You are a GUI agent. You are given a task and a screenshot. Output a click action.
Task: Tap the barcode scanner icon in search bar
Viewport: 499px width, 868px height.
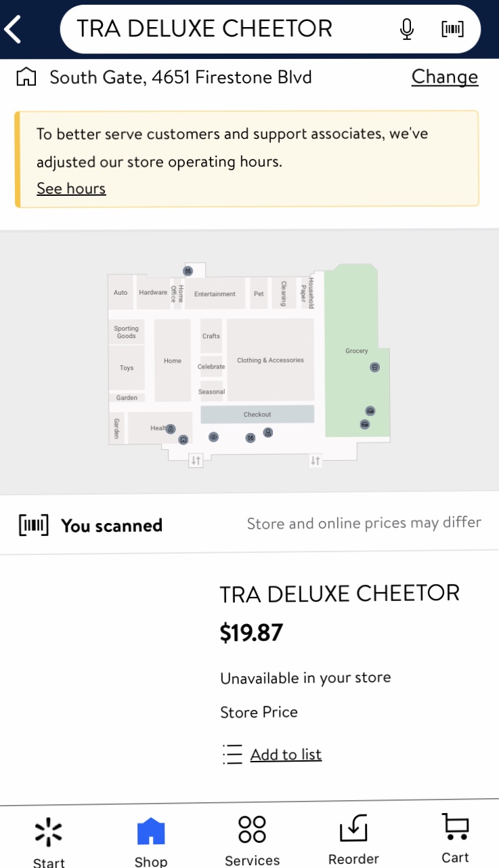452,29
